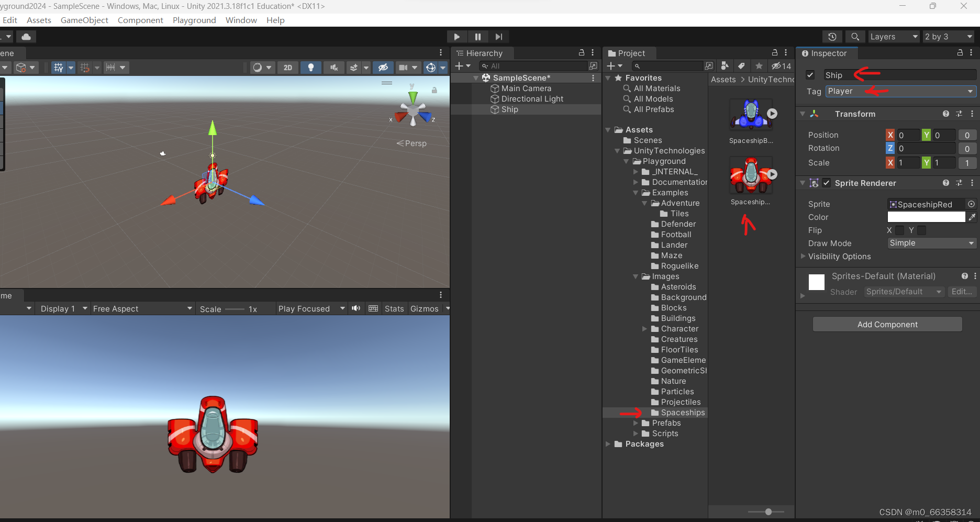980x522 pixels.
Task: Click the Project search field
Action: (667, 66)
